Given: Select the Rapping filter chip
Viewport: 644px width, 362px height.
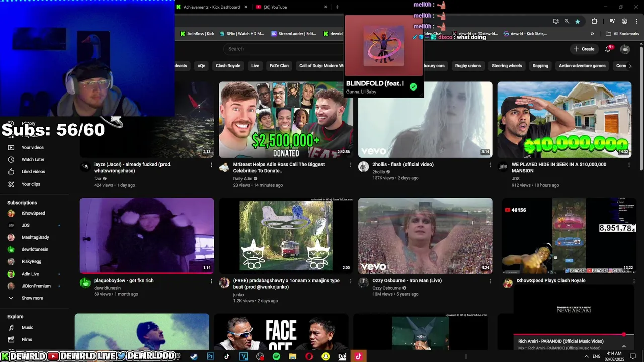Looking at the screenshot, I should pyautogui.click(x=540, y=66).
